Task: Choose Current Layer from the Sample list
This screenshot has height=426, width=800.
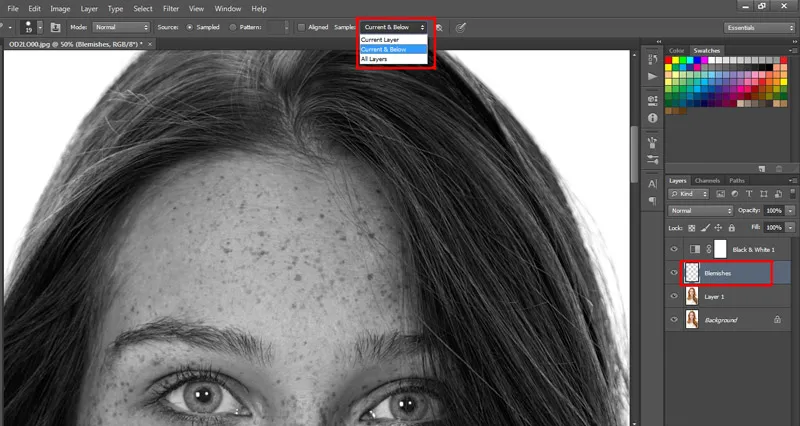Action: coord(393,39)
